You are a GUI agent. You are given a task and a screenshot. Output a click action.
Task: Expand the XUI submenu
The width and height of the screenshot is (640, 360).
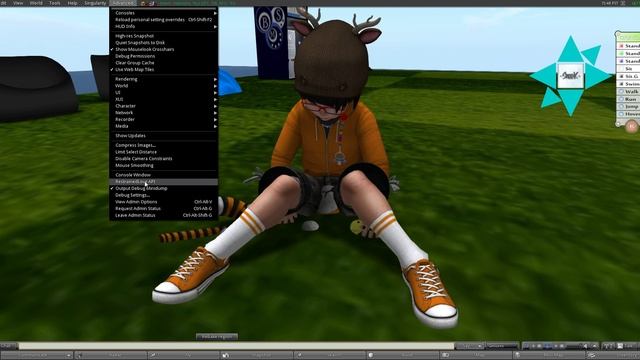(163, 99)
